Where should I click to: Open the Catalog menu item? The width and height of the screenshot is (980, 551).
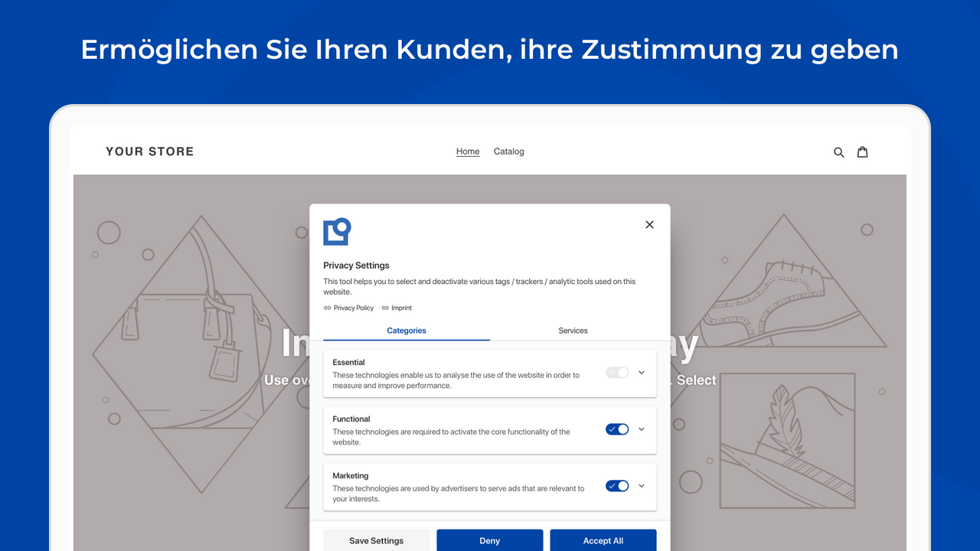click(509, 152)
